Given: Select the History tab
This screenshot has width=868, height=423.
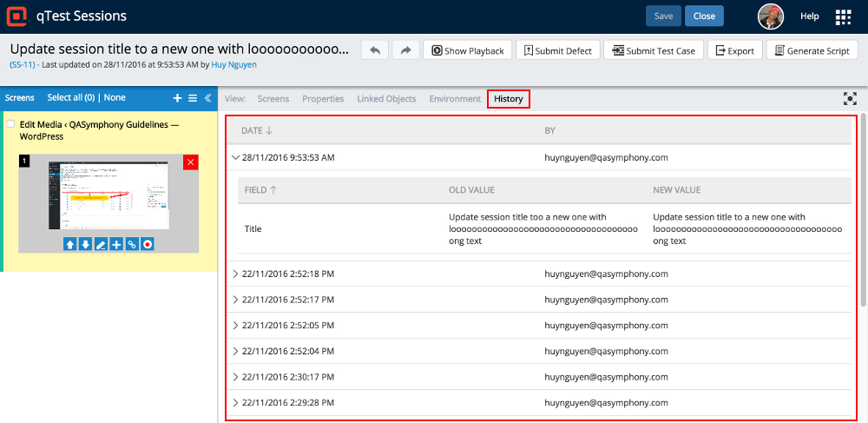Looking at the screenshot, I should click(x=509, y=99).
